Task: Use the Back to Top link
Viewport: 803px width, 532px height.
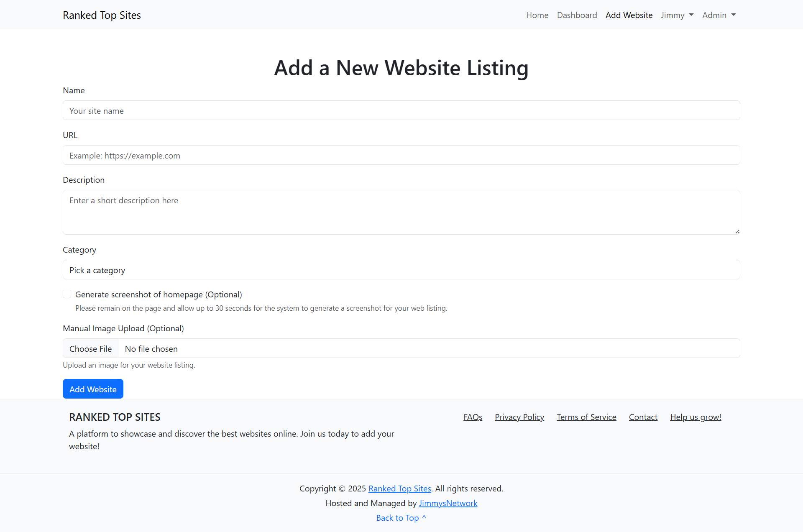Action: click(401, 517)
